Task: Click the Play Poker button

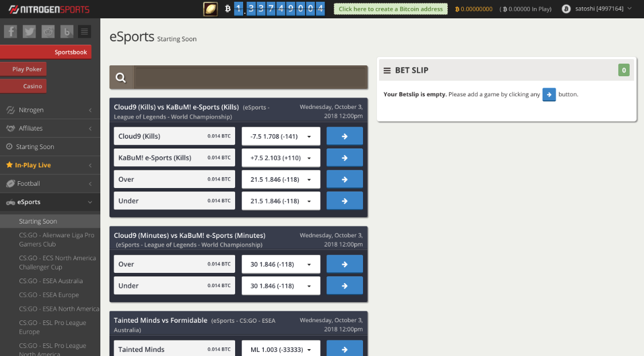Action: [23, 69]
